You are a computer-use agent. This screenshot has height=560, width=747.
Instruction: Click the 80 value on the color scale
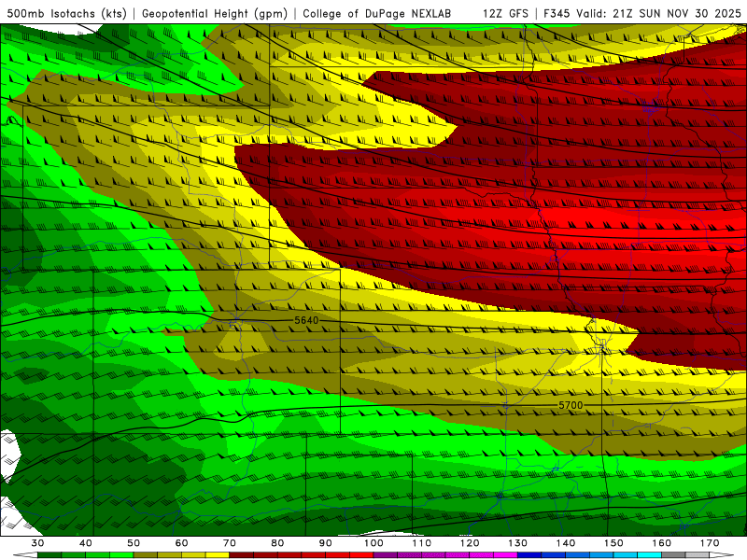click(x=277, y=543)
